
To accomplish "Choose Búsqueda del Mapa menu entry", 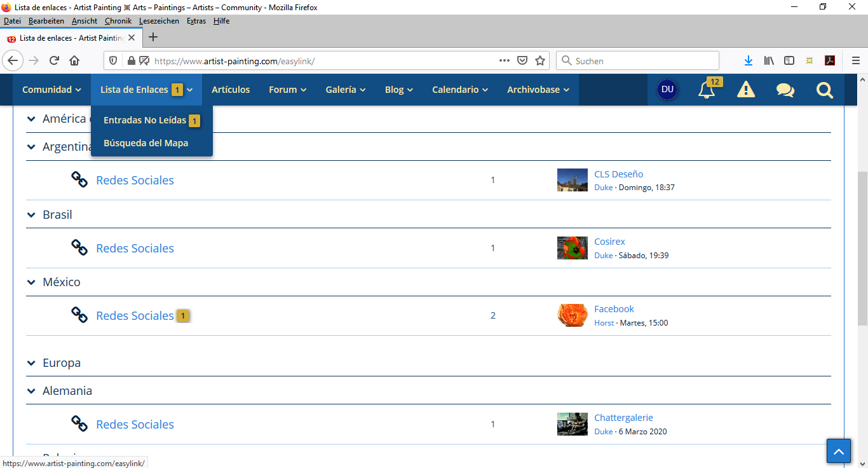I will pos(146,143).
